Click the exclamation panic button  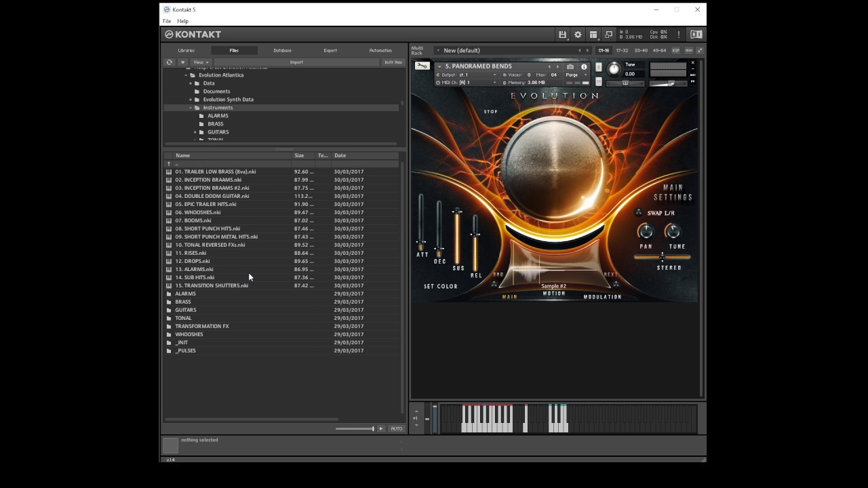[678, 35]
